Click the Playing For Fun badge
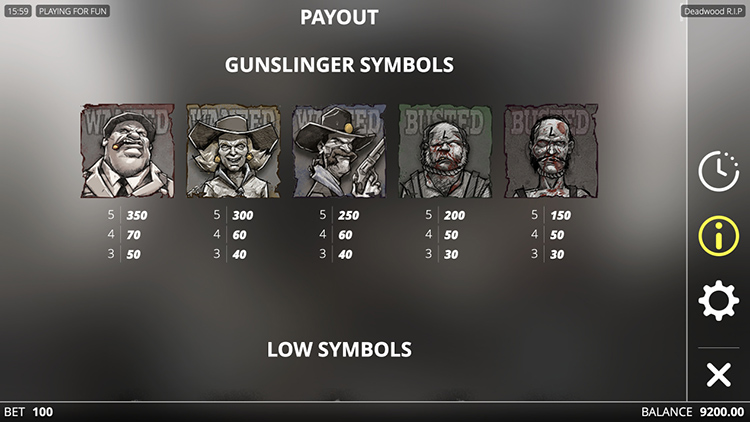This screenshot has height=422, width=750. 73,11
